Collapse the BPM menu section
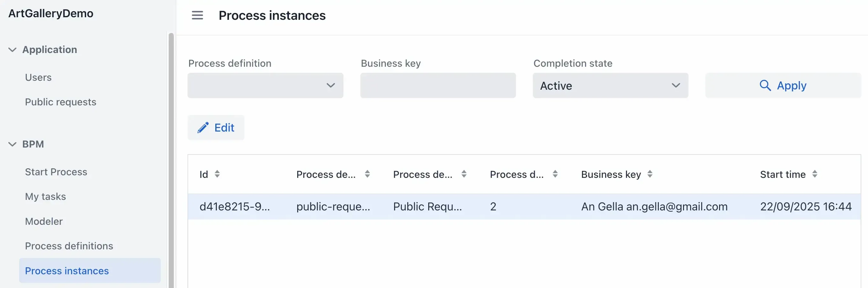 click(x=12, y=144)
